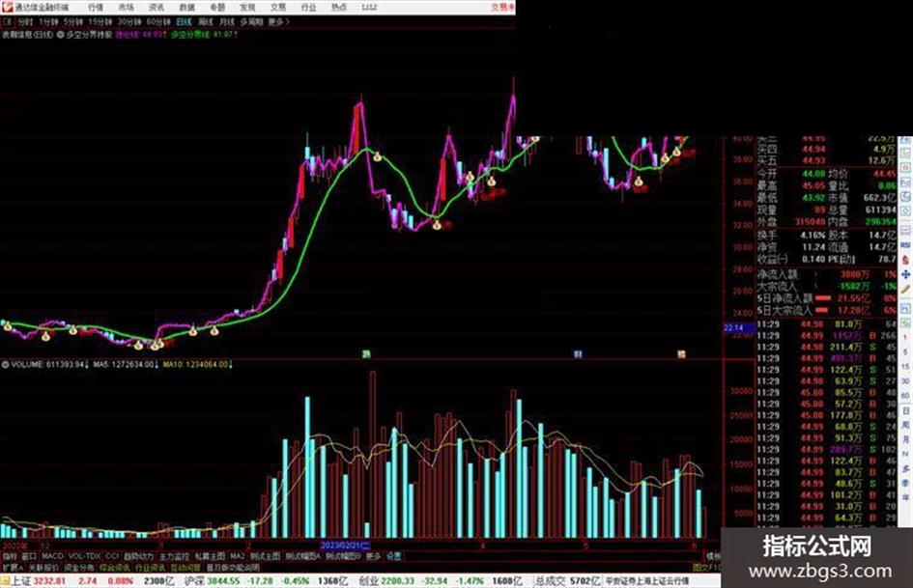Select the 多周期 multi-period tab

point(251,21)
